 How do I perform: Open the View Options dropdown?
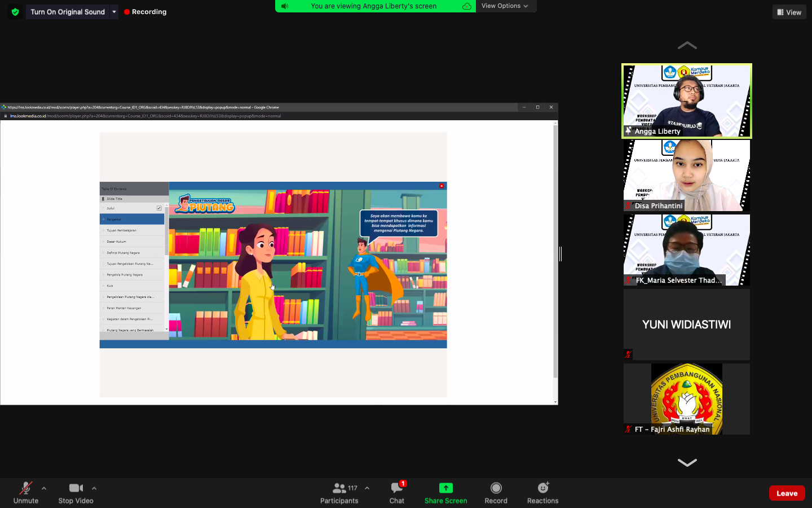pos(505,6)
